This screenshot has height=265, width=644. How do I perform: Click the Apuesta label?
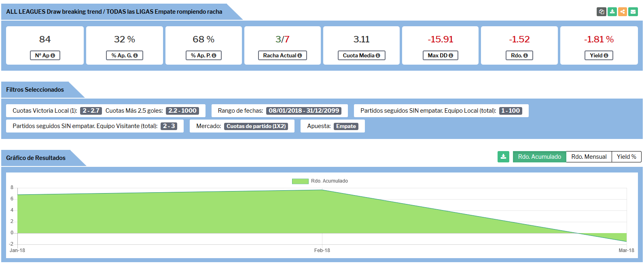[319, 126]
